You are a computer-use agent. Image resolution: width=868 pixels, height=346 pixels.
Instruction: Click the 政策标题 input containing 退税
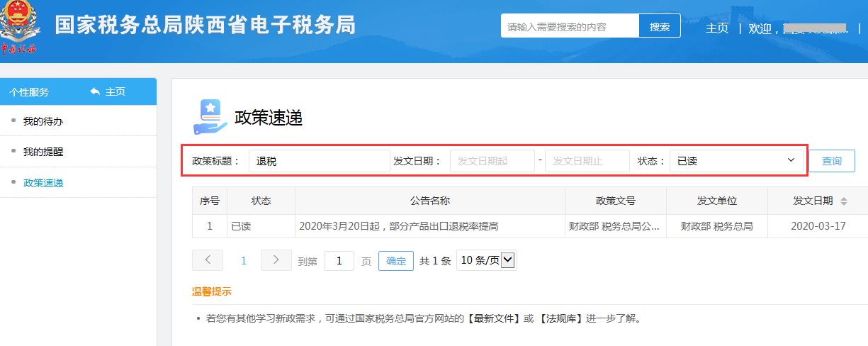pyautogui.click(x=319, y=161)
